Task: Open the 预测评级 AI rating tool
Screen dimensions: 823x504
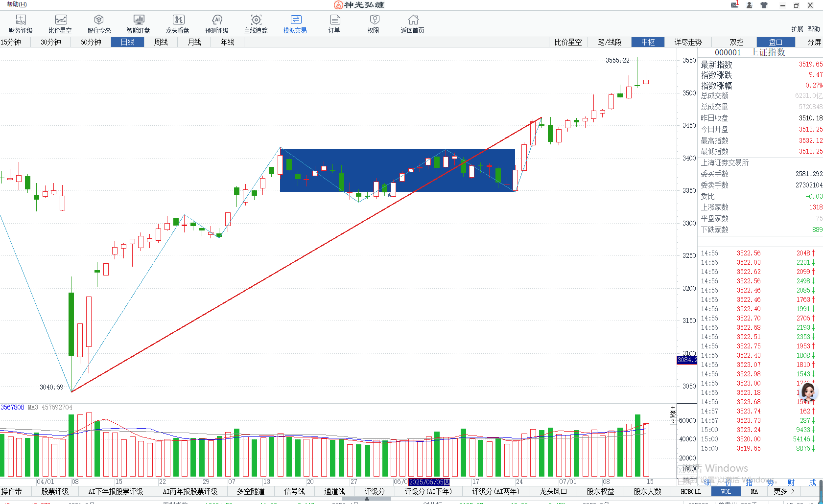Action: [x=217, y=24]
